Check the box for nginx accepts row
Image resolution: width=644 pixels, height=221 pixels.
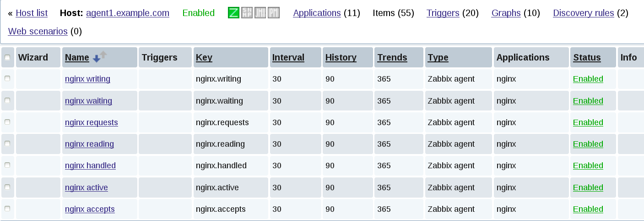[7, 209]
